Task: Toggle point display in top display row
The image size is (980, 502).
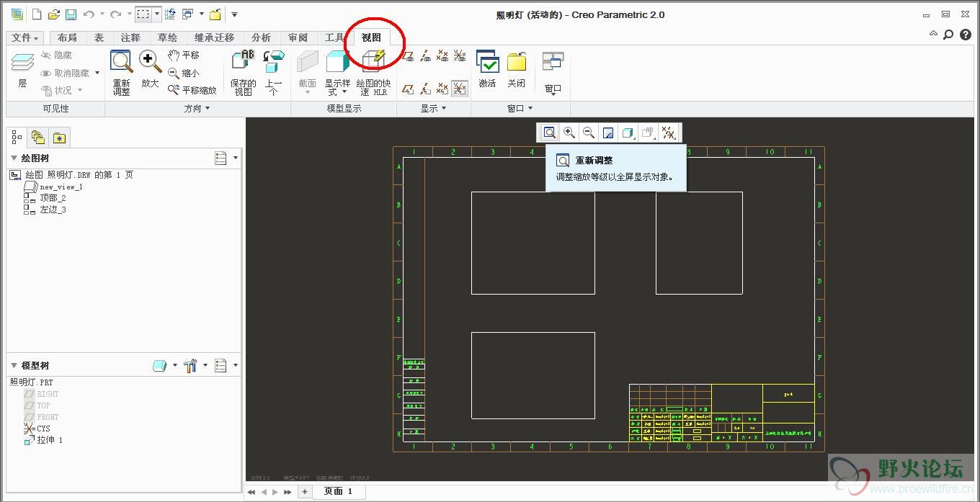Action: tap(442, 55)
